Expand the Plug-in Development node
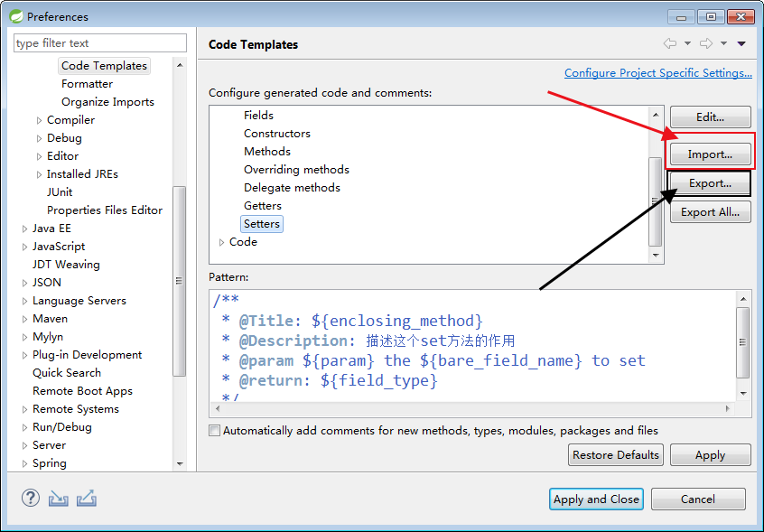The height and width of the screenshot is (532, 764). [x=25, y=355]
